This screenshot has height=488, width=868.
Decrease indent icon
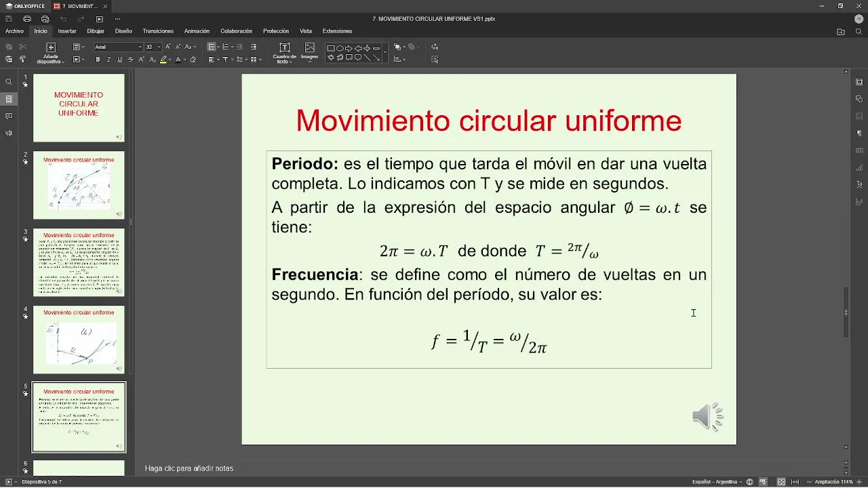pyautogui.click(x=239, y=47)
